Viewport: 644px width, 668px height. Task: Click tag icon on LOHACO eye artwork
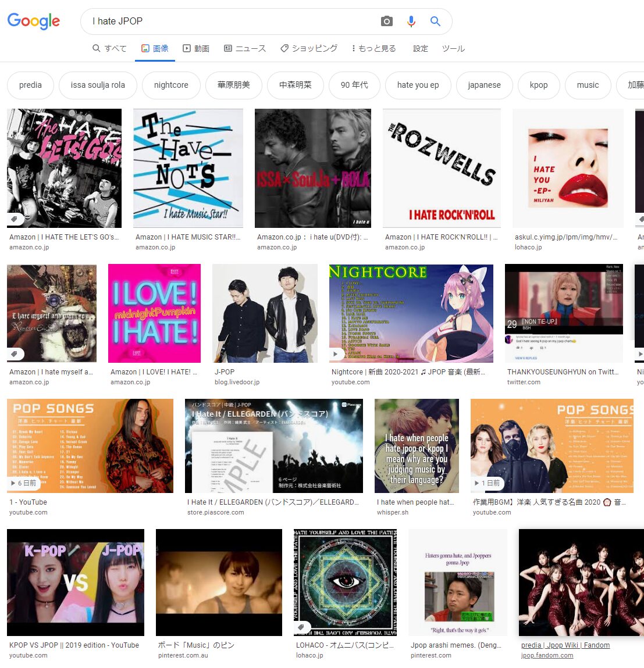(x=302, y=627)
